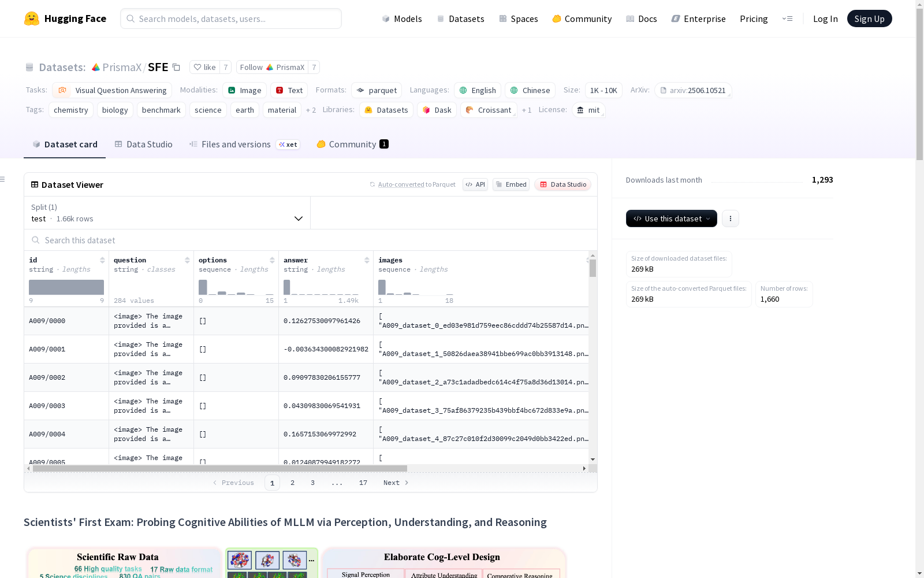
Task: Expand the +1 additional libraries
Action: point(527,110)
